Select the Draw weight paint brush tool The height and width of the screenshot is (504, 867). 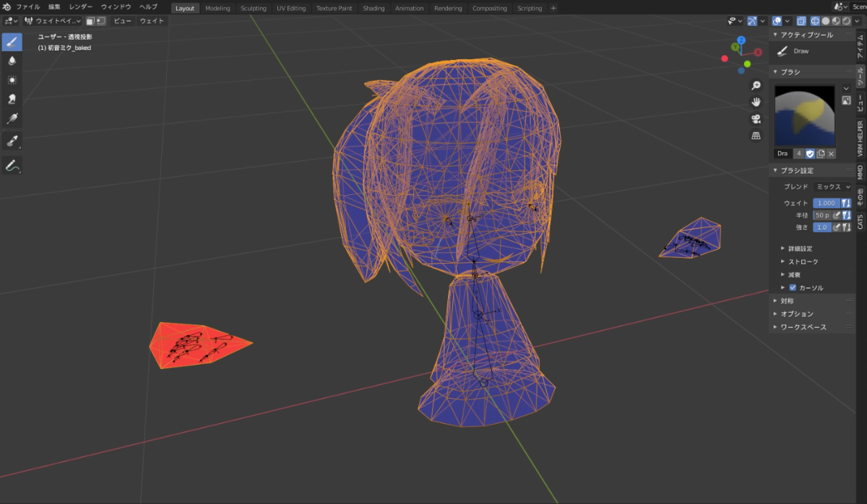point(12,42)
